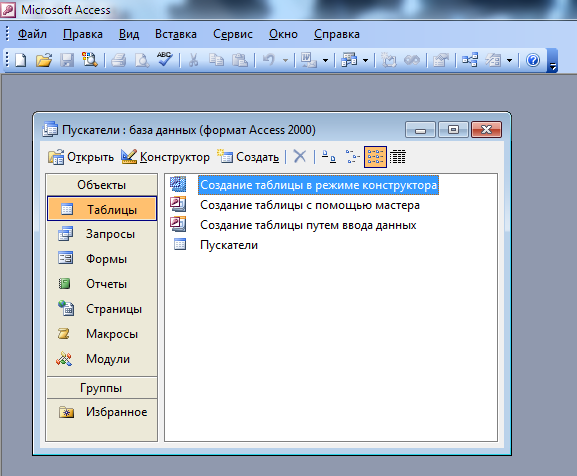Screen dimensions: 577x476
Task: Expand the New Object dropdown arrow
Action: (509, 60)
